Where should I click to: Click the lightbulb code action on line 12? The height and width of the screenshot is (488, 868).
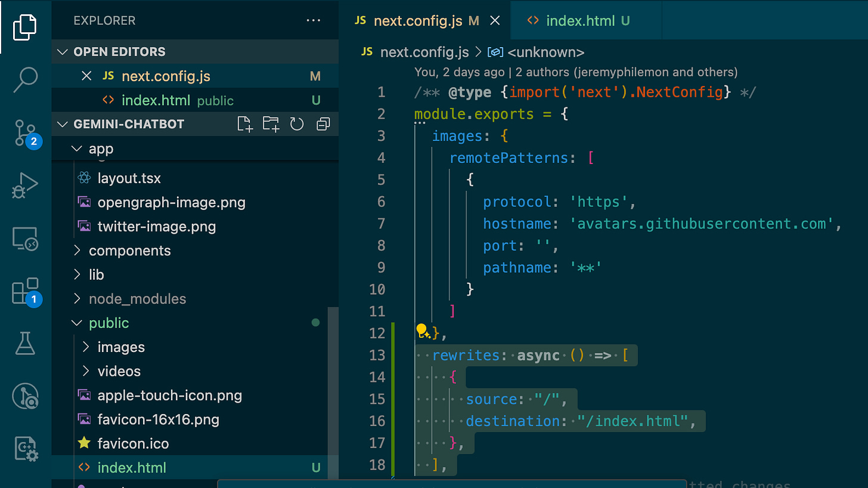423,331
